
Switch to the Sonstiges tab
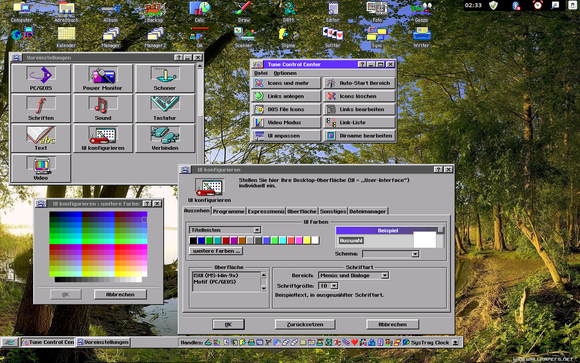[333, 211]
